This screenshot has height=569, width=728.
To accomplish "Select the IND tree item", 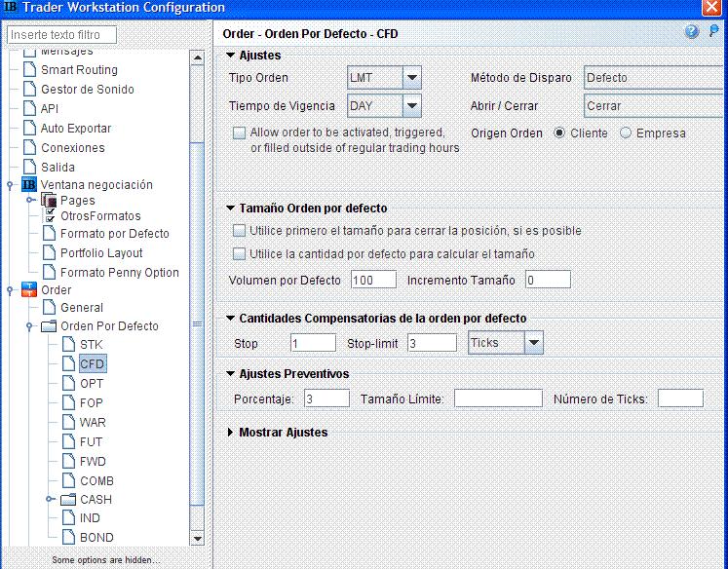I will 90,518.
